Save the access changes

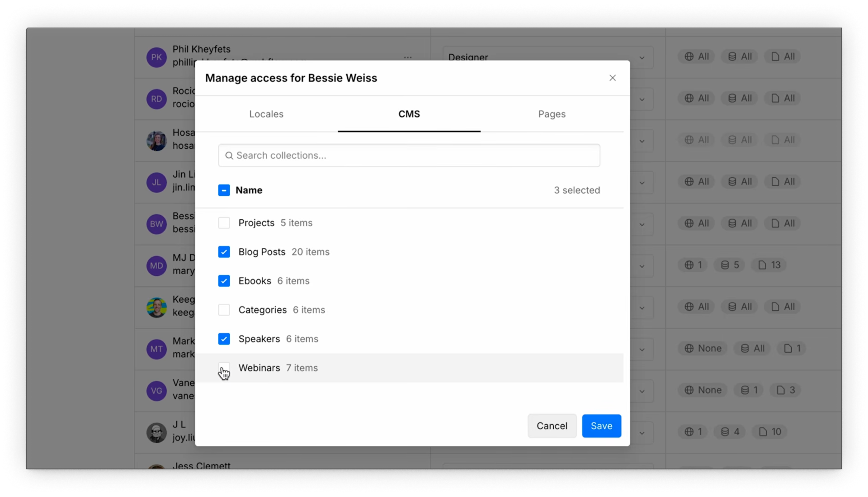coord(601,426)
